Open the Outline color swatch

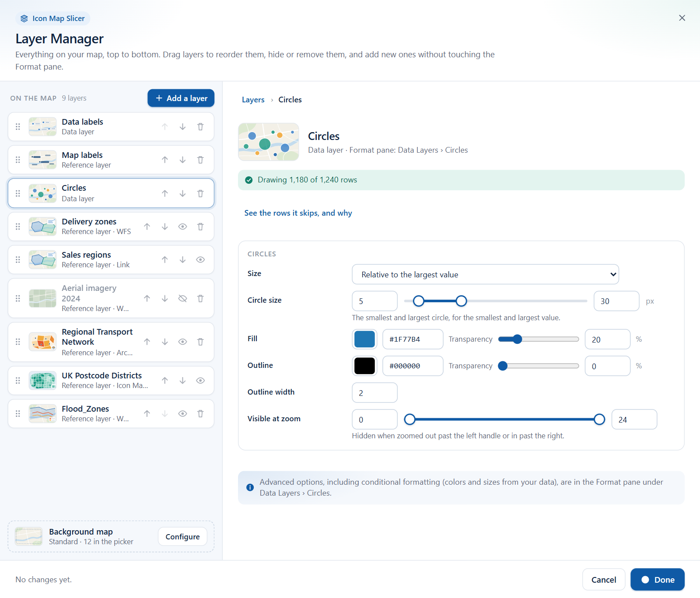(x=364, y=366)
